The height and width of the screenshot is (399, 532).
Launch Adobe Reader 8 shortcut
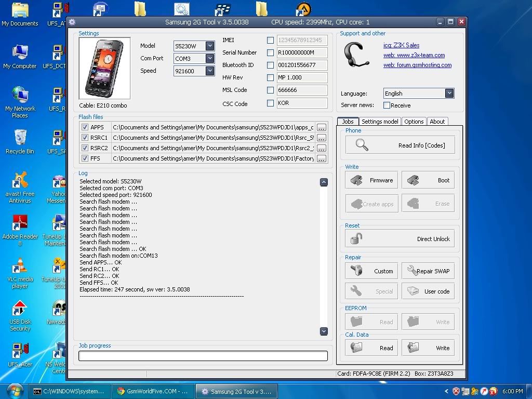(20, 230)
